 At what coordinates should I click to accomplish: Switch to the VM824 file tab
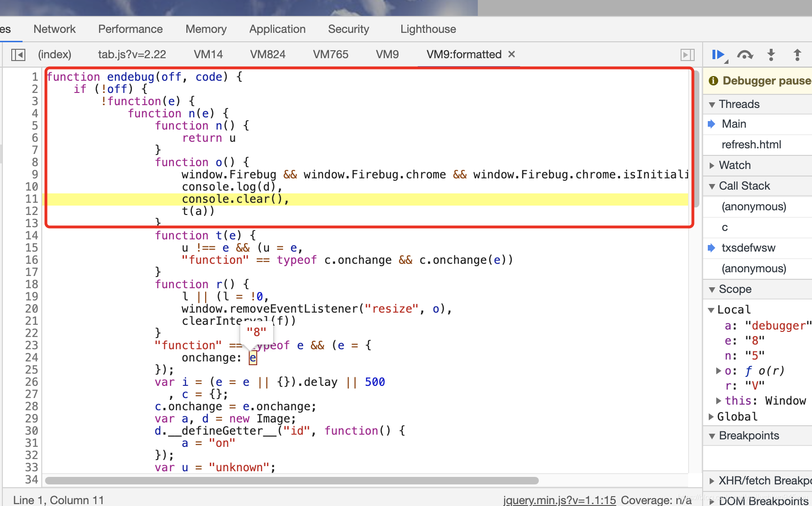(x=268, y=54)
